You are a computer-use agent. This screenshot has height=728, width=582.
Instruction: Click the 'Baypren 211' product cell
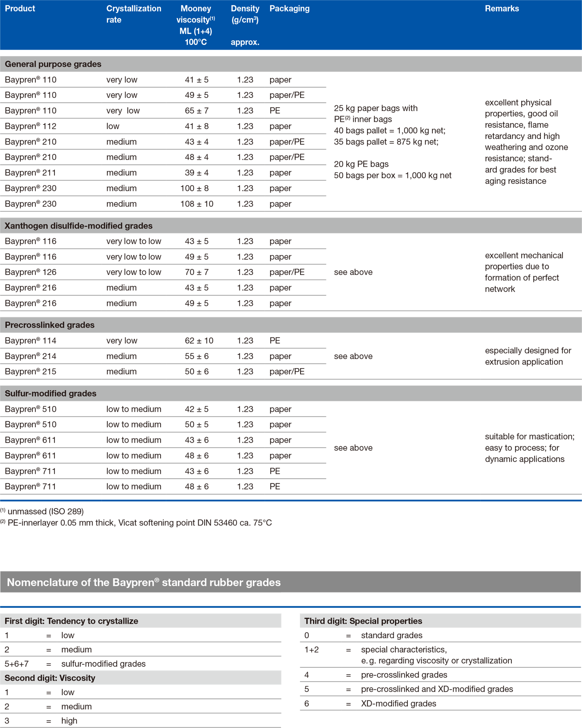point(31,173)
